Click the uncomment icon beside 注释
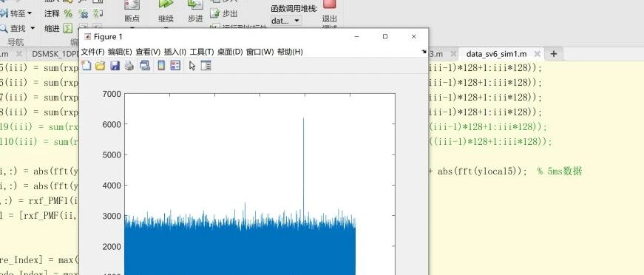Image resolution: width=644 pixels, height=275 pixels. pos(84,13)
